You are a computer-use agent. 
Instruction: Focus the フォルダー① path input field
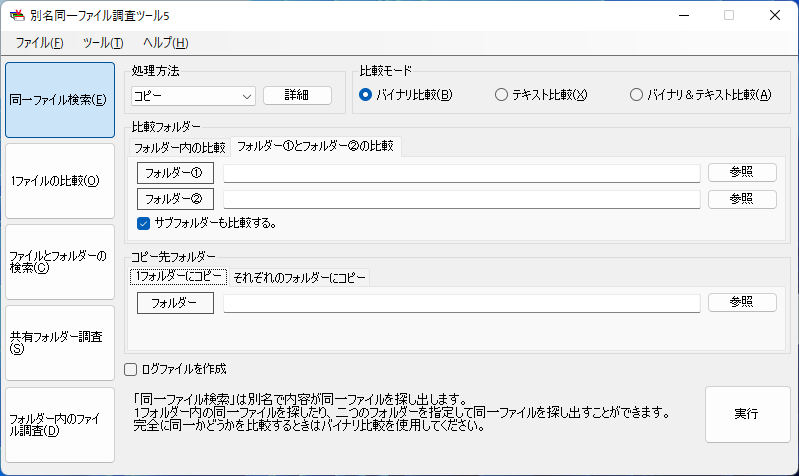(x=462, y=173)
